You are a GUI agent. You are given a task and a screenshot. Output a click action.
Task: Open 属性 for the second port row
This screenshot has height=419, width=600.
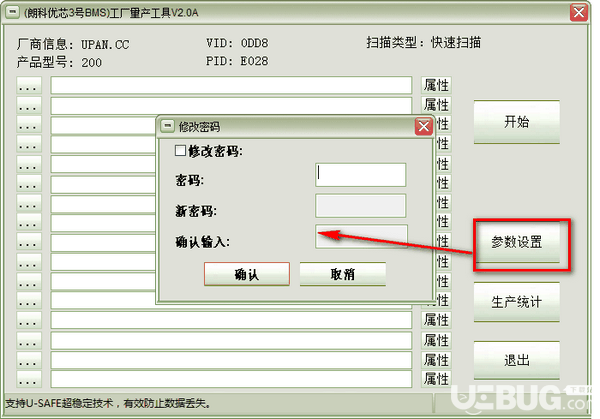(436, 105)
